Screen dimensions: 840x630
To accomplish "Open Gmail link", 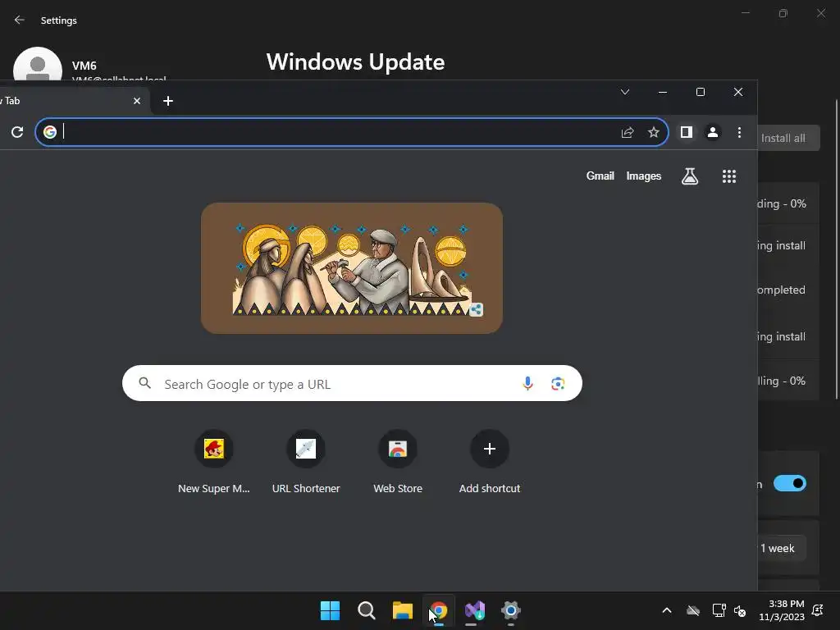I will coord(600,176).
